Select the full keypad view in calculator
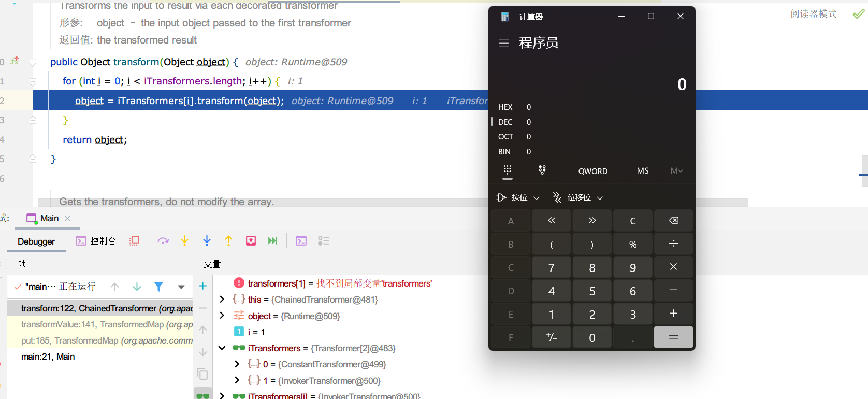The height and width of the screenshot is (399, 868). coord(508,170)
